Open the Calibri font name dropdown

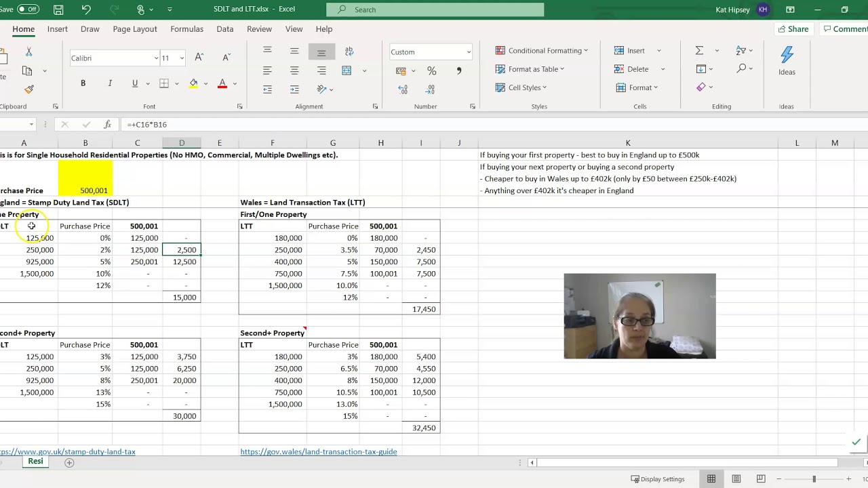156,58
